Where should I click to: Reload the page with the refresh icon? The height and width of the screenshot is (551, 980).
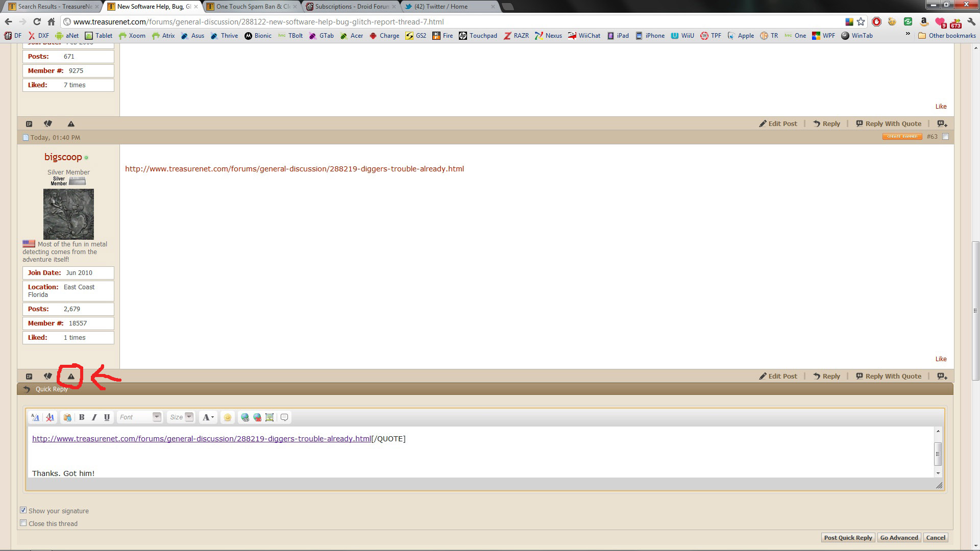click(x=37, y=21)
